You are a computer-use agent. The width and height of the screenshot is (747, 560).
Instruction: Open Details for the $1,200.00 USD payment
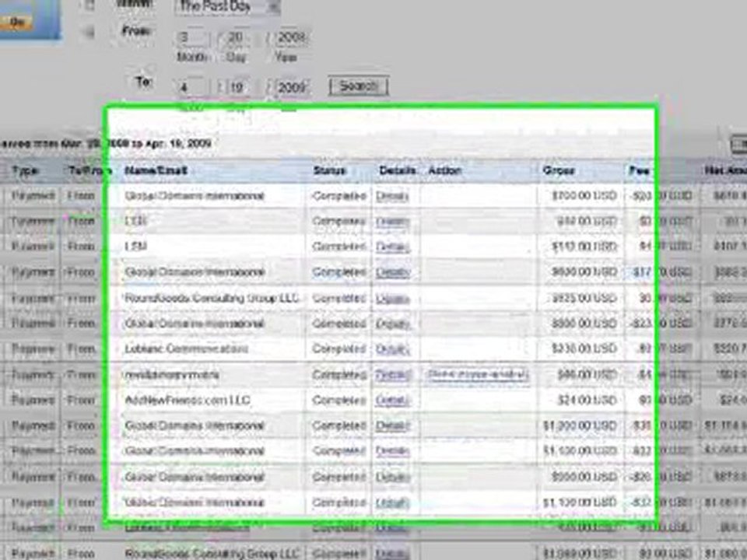tap(392, 425)
